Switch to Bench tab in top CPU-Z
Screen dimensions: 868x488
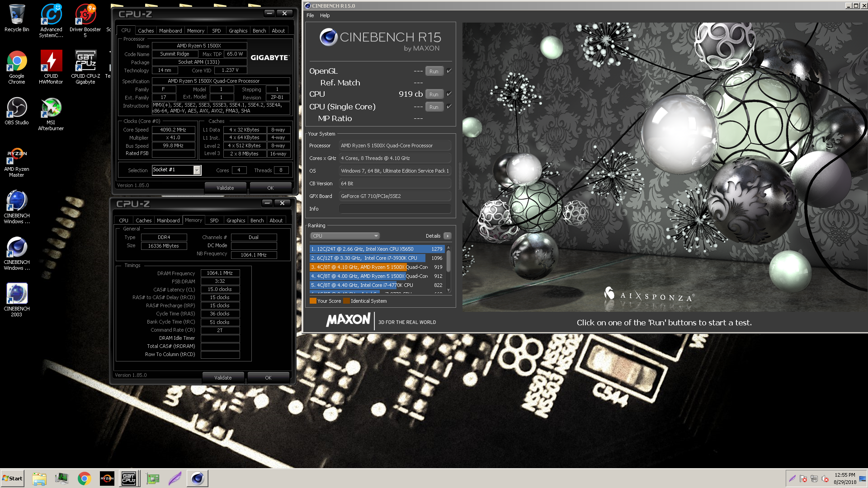click(259, 31)
